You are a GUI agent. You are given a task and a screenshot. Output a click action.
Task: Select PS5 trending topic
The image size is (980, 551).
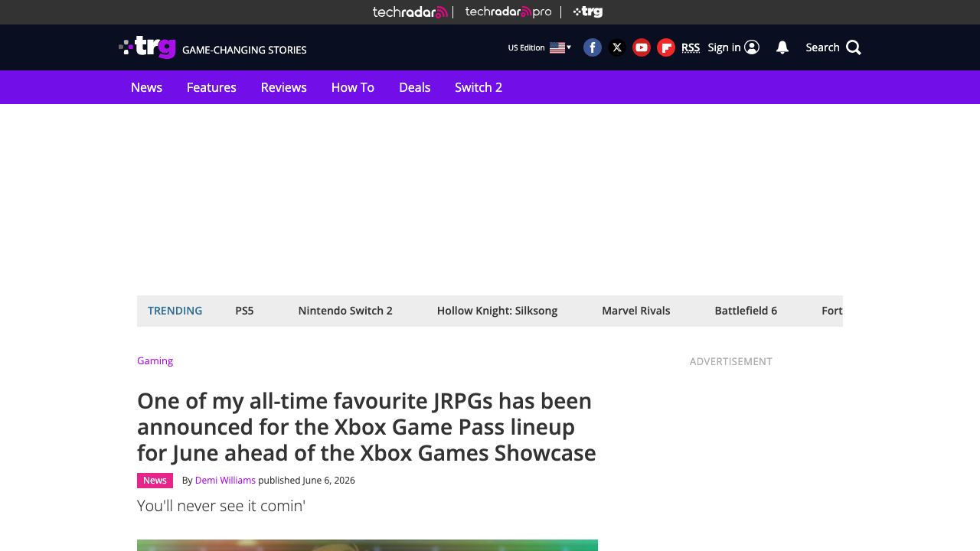[x=244, y=311]
